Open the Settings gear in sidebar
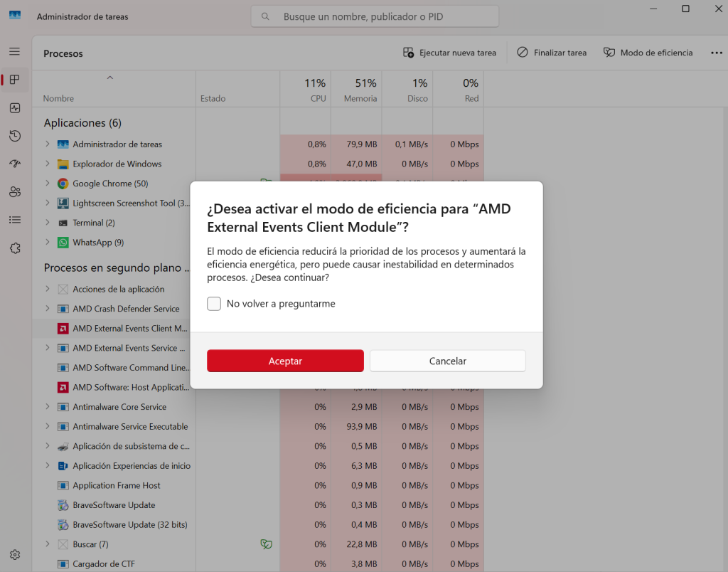728x572 pixels. [15, 555]
